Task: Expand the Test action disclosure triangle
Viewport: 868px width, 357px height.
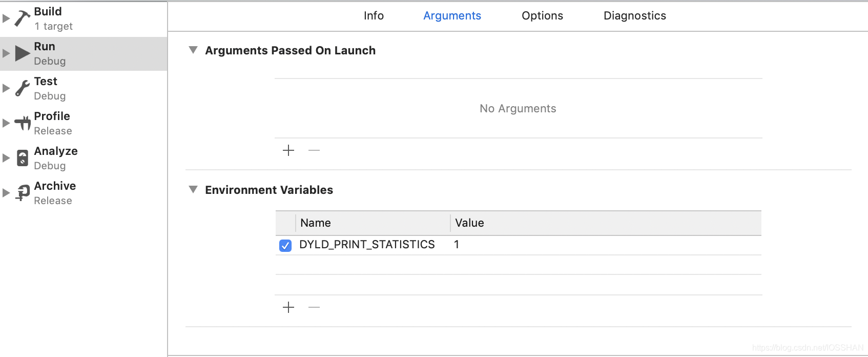Action: [6, 88]
